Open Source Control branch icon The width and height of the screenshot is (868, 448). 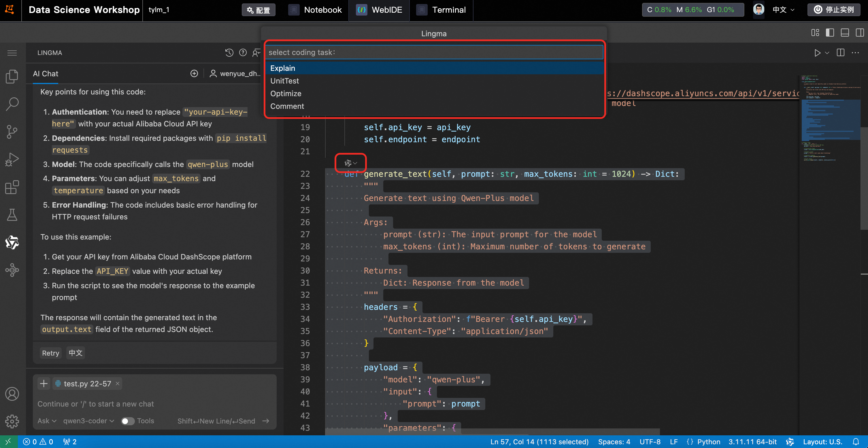point(12,132)
